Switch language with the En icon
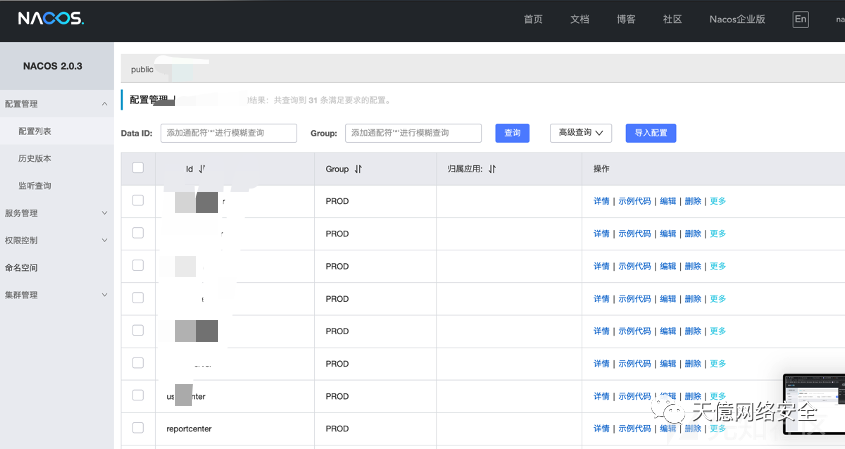This screenshot has width=845, height=449. click(800, 19)
